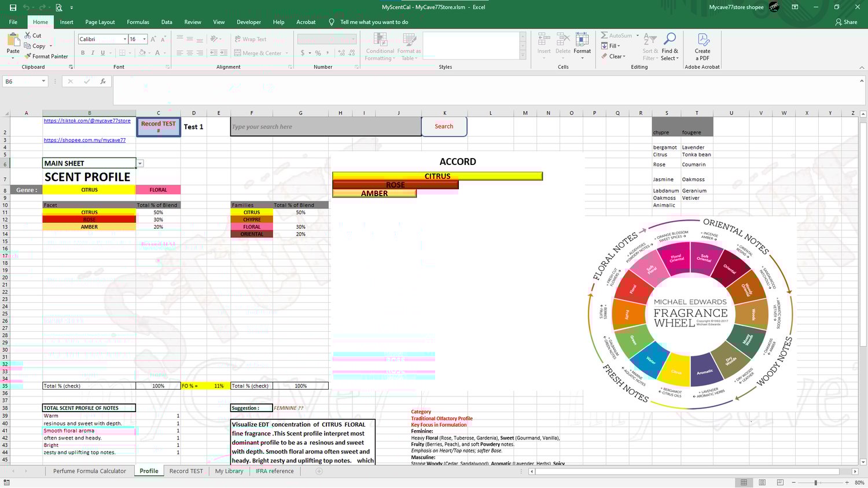Screen dimensions: 868x488
Task: Open the Format cells icon in Cells group
Action: 582,39
